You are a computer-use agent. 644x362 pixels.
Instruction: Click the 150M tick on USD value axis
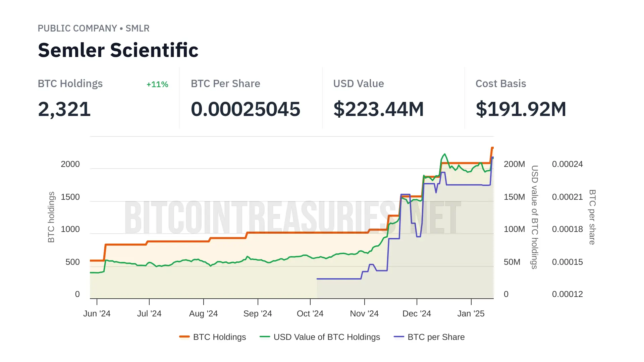coord(514,197)
